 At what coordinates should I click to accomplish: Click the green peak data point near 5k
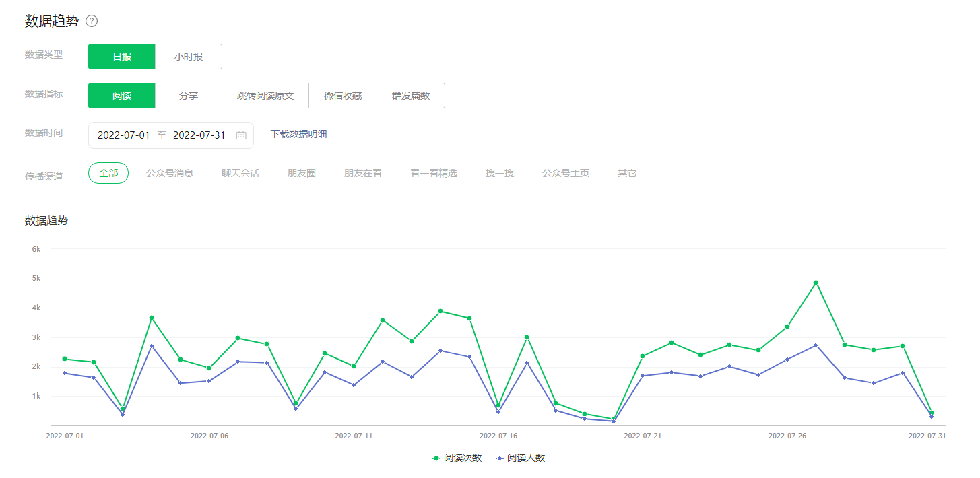tap(816, 283)
